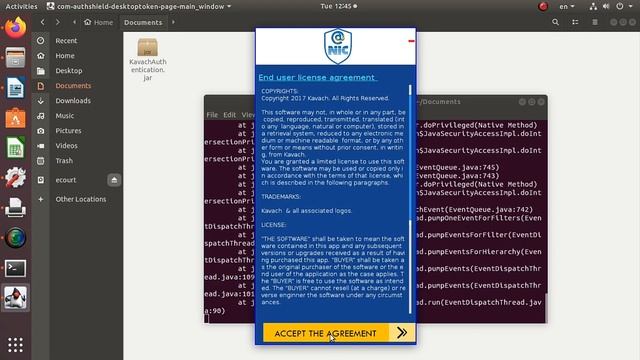640x360 pixels.
Task: Select Trash in sidebar
Action: pos(78,161)
